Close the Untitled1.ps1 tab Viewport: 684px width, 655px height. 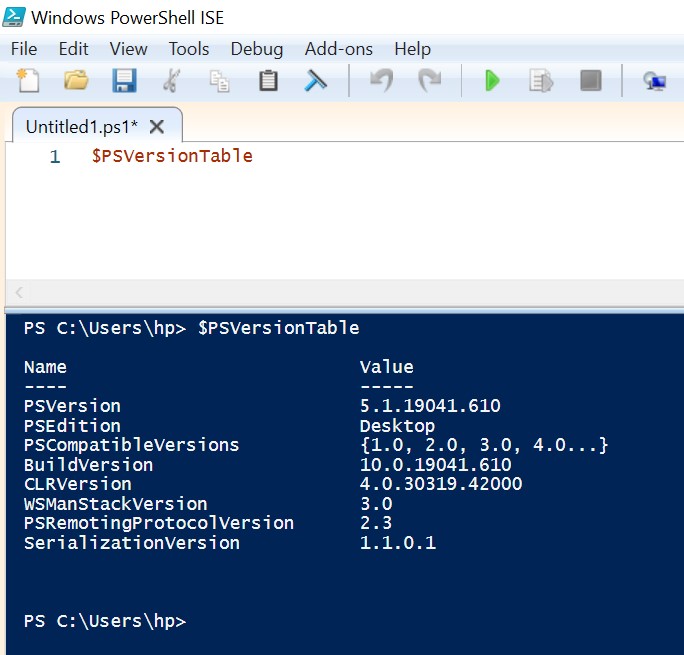coord(157,127)
